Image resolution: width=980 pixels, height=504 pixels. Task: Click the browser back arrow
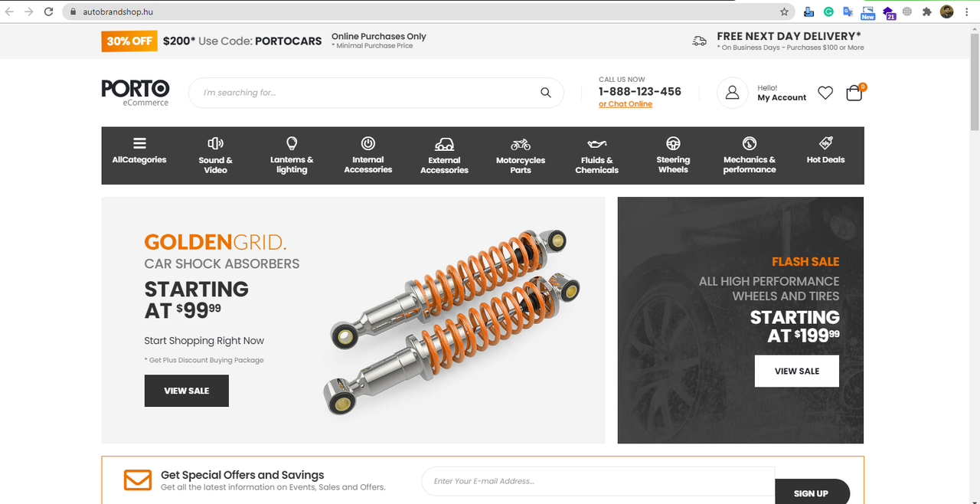coord(9,11)
